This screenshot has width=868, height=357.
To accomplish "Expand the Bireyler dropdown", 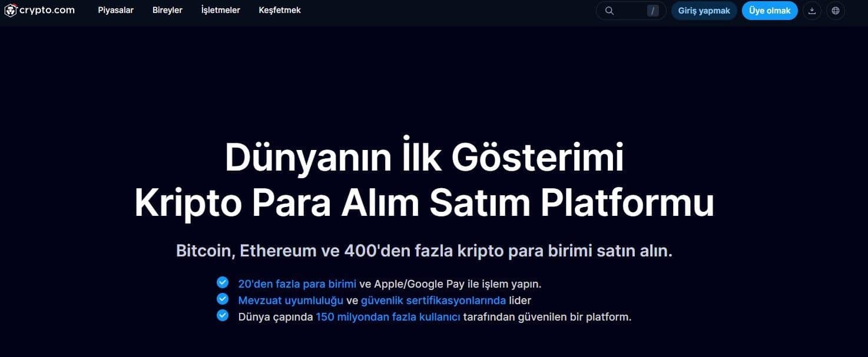I will (167, 10).
